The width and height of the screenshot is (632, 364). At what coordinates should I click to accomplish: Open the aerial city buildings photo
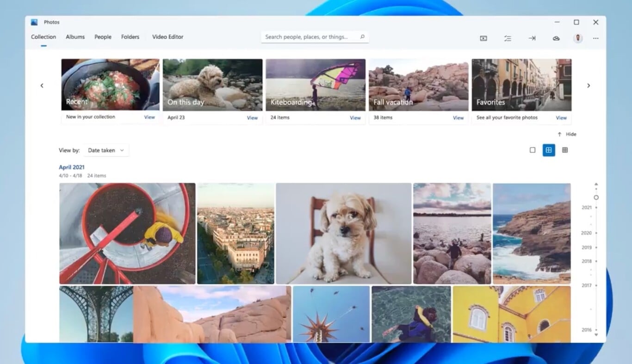(x=235, y=234)
